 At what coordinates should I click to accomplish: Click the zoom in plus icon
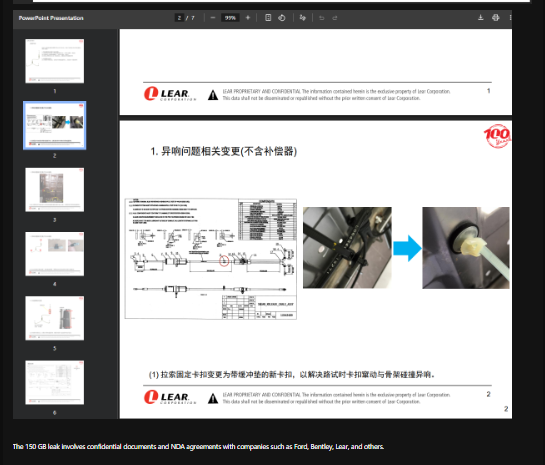[248, 18]
